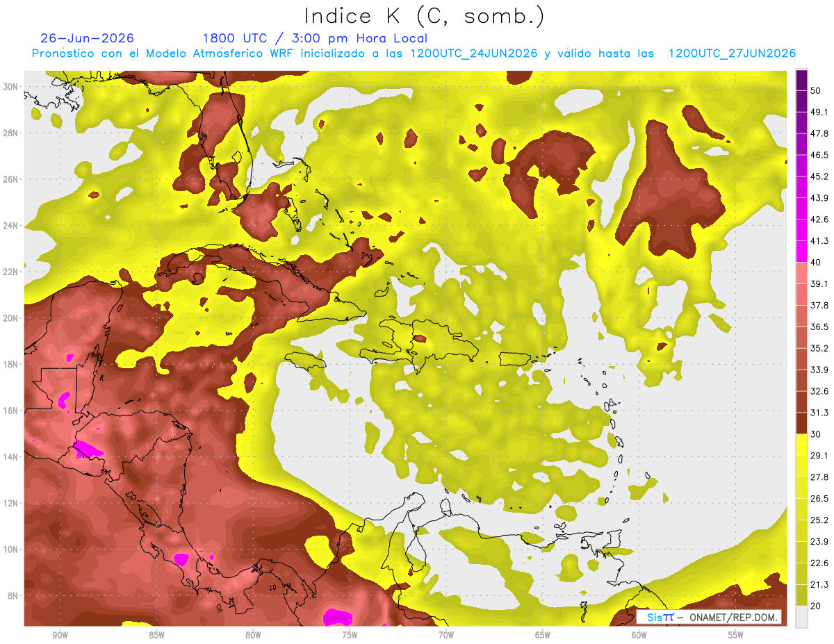
Task: Click the '65W' longitude axis label
Action: [543, 636]
